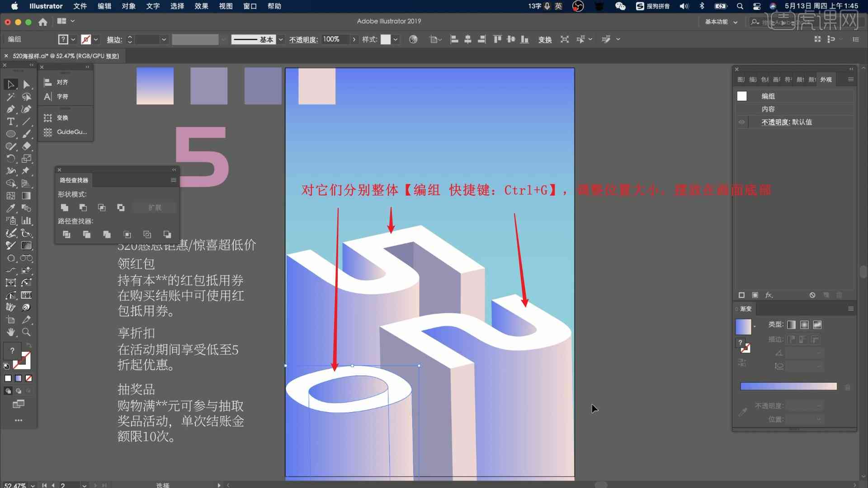Adjust the gradient color slider
This screenshot has height=488, width=868.
tap(789, 386)
